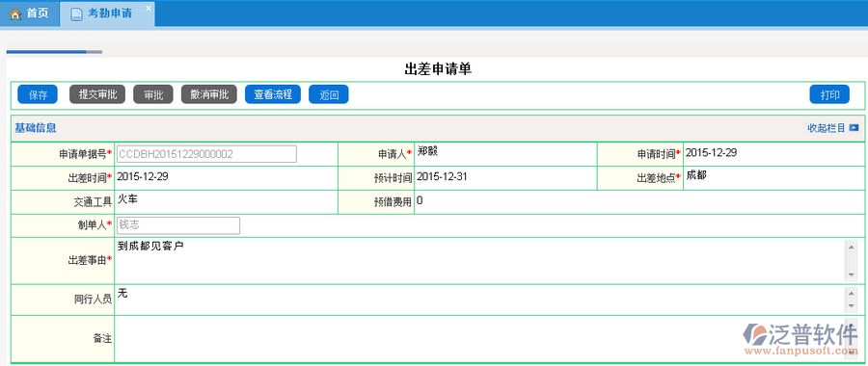The width and height of the screenshot is (868, 366).
Task: Close the 考勤申请 tab
Action: (148, 8)
